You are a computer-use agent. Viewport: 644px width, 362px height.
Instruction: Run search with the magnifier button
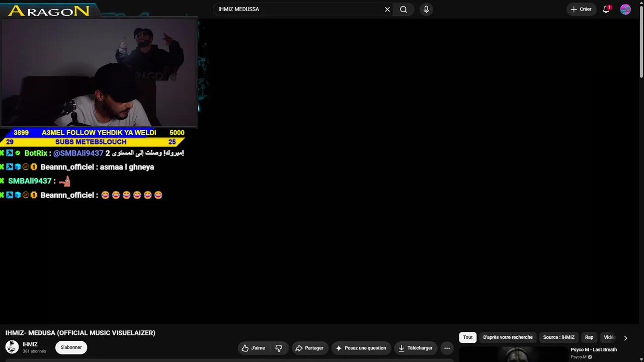404,9
